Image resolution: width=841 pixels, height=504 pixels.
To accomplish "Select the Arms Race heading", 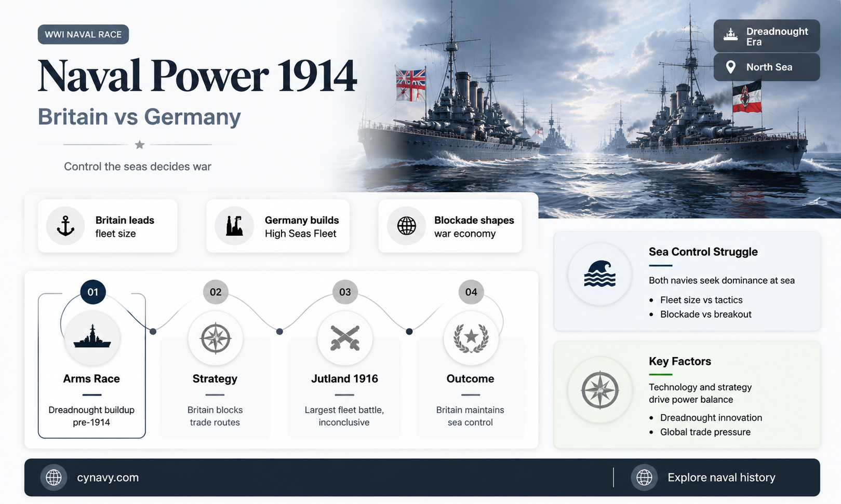I will tap(91, 379).
